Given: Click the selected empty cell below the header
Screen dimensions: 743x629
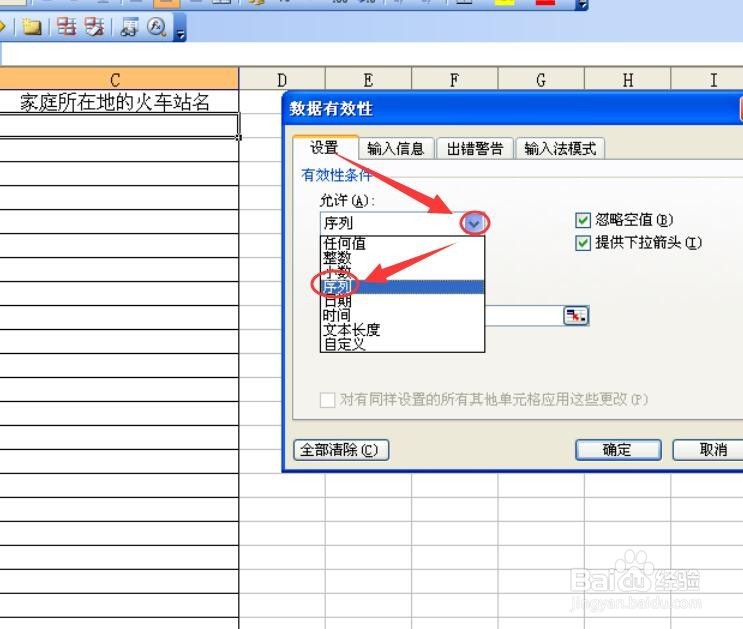Looking at the screenshot, I should point(118,125).
